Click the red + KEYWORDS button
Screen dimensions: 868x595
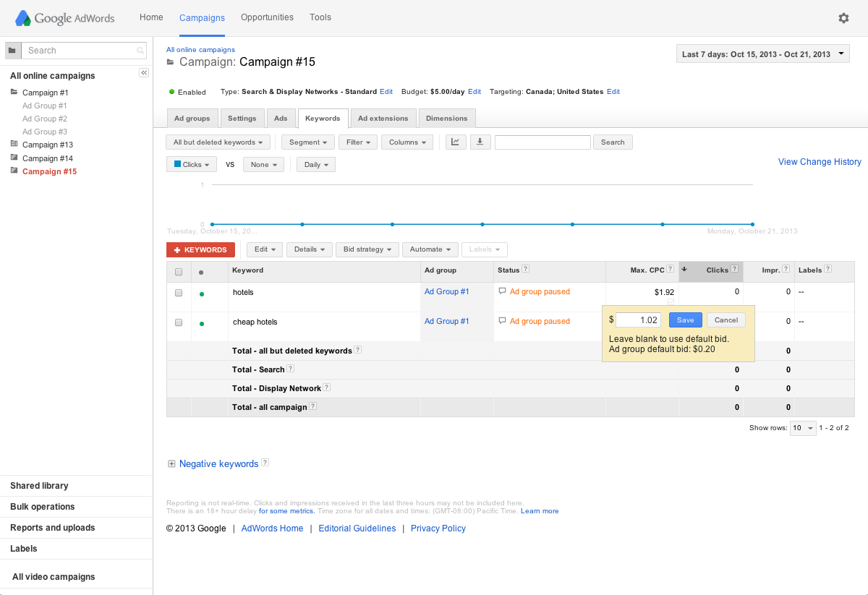pyautogui.click(x=200, y=249)
